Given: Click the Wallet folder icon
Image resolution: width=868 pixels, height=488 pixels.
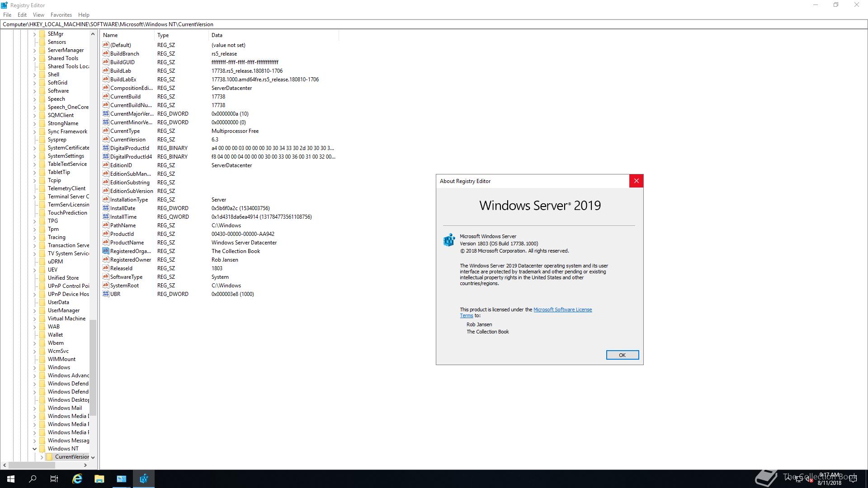Looking at the screenshot, I should pyautogui.click(x=42, y=335).
